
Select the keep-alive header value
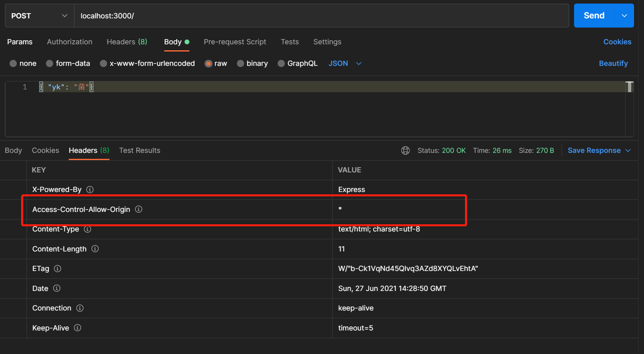356,308
